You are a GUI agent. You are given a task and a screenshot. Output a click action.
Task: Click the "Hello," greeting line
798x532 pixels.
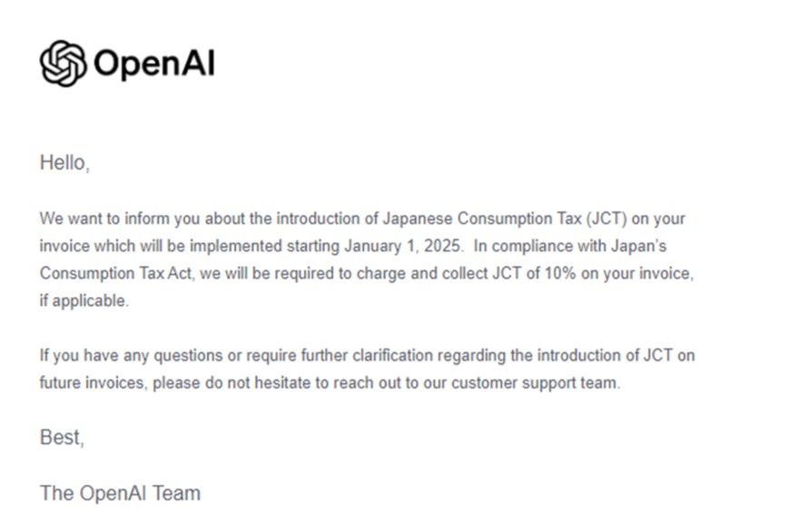(x=64, y=164)
